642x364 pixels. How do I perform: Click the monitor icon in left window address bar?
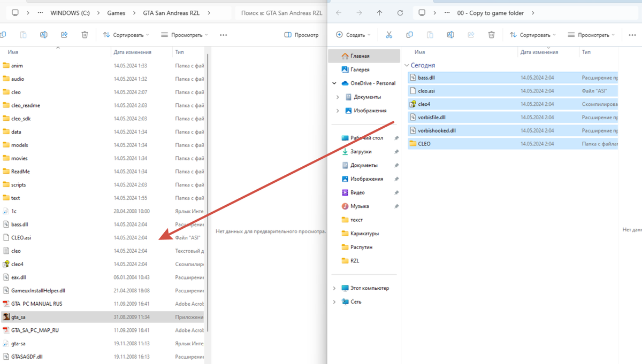click(x=15, y=13)
